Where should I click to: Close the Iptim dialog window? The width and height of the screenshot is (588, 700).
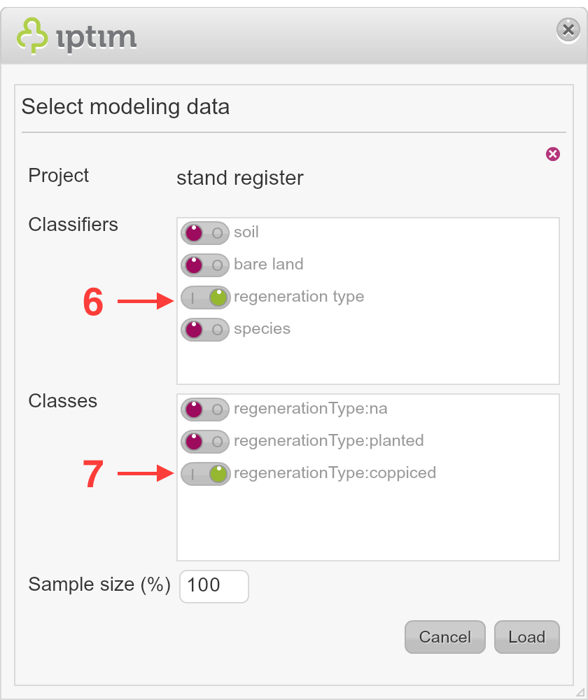(568, 30)
